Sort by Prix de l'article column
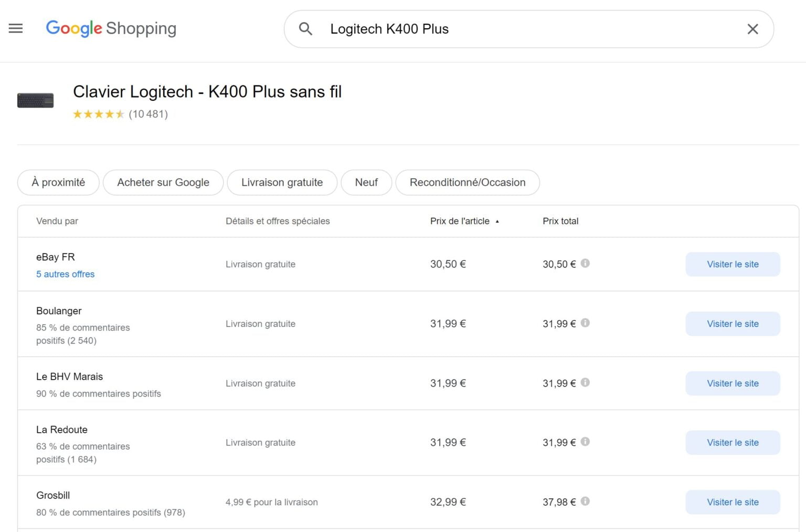806x532 pixels. (460, 221)
